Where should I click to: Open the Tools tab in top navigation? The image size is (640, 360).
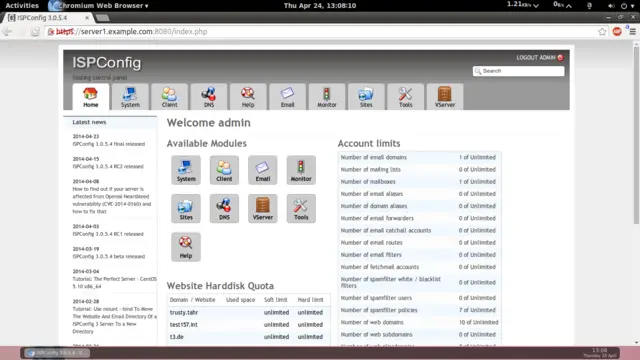coord(405,97)
